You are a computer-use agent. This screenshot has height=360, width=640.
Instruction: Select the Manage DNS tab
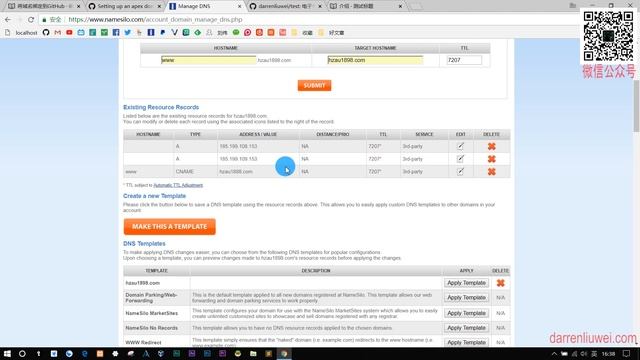click(204, 6)
